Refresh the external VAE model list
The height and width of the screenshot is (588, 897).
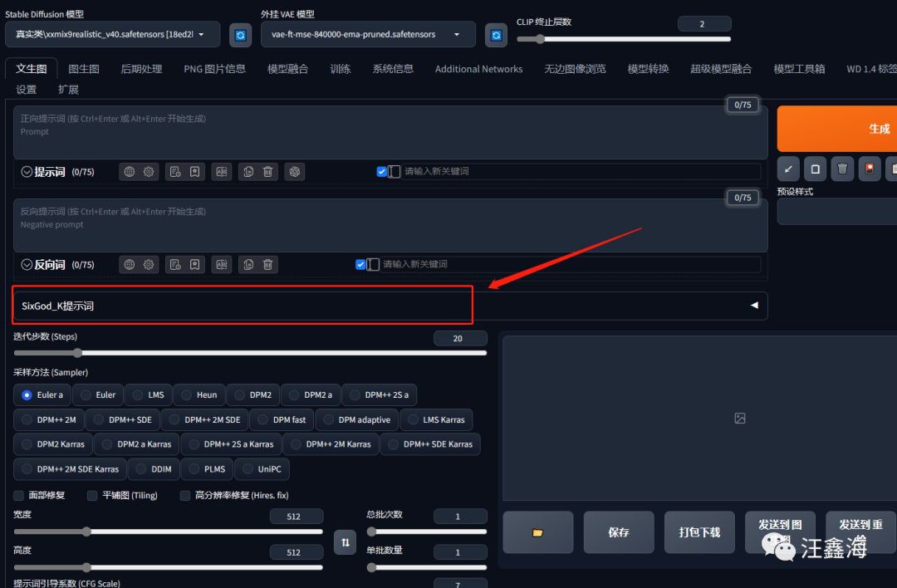(496, 36)
